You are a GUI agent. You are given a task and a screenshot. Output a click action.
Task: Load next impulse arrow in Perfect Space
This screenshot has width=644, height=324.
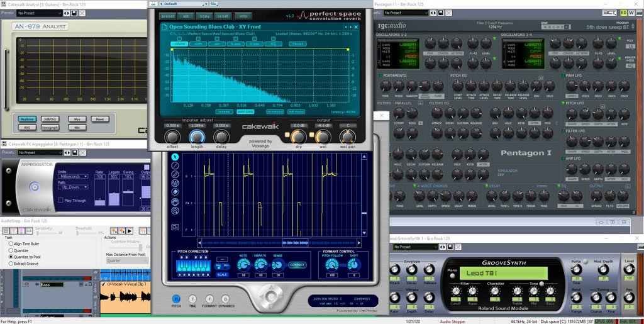(350, 27)
